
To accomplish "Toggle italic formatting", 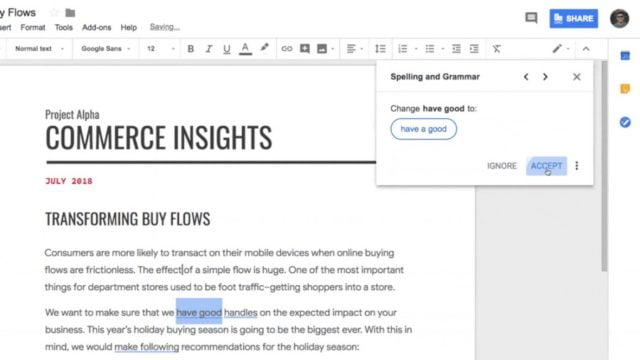I will click(209, 49).
